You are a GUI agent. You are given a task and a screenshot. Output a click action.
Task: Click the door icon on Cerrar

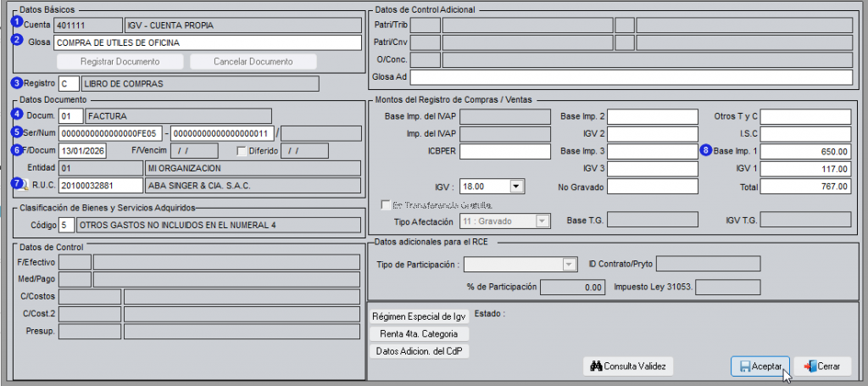click(810, 366)
